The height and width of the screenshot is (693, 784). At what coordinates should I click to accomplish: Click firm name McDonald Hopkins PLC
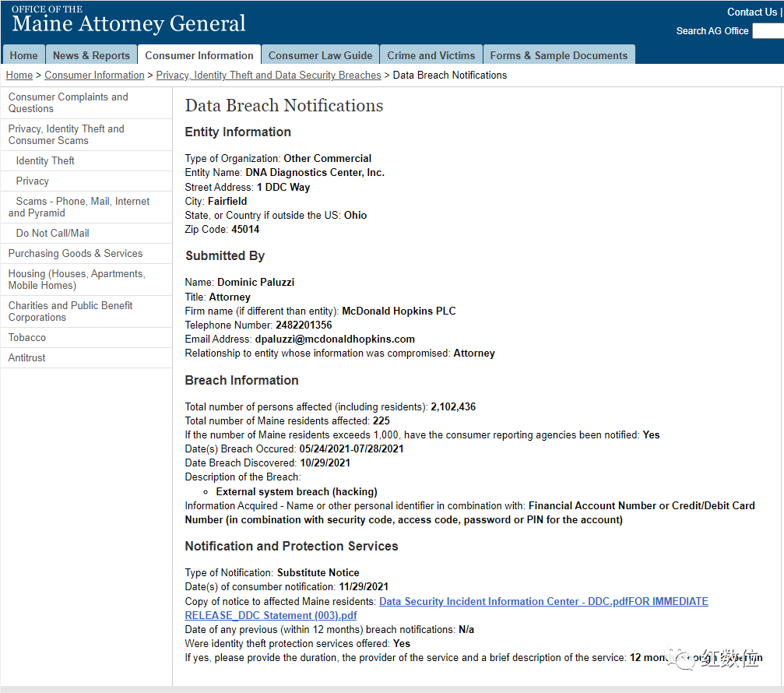399,311
